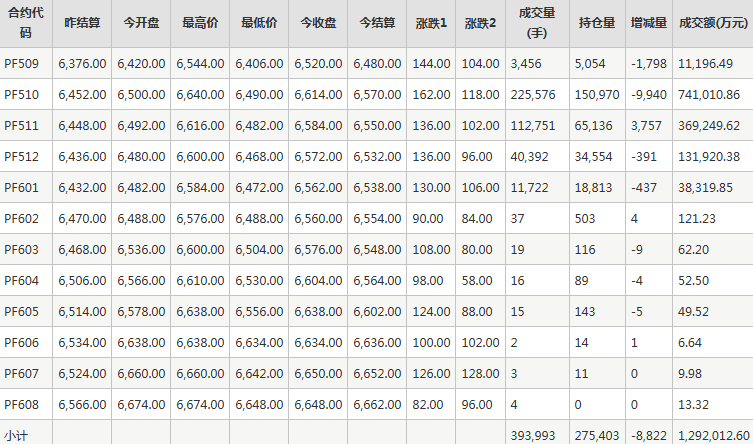Click PF512 lowest price 6,468.00

[x=259, y=156]
